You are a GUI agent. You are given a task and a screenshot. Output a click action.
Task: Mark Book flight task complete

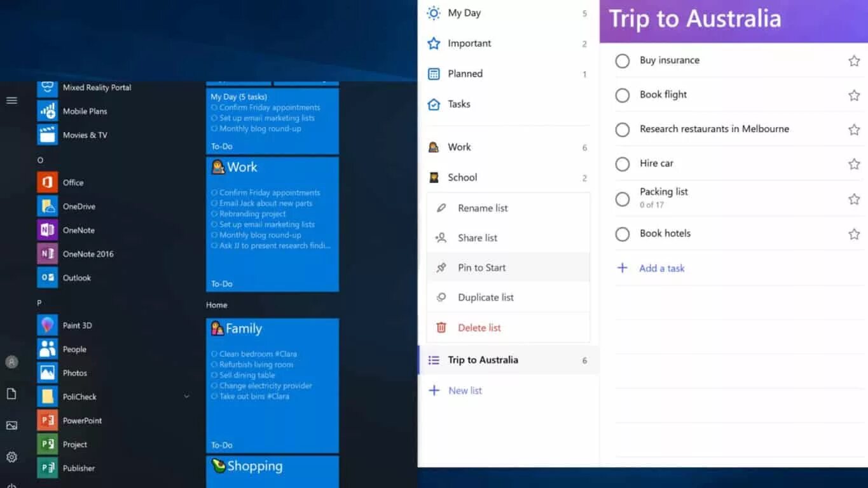coord(623,95)
